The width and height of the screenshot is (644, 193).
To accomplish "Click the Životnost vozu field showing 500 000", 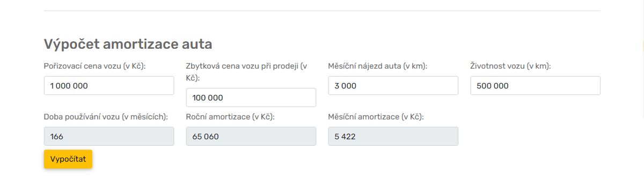I will click(536, 85).
